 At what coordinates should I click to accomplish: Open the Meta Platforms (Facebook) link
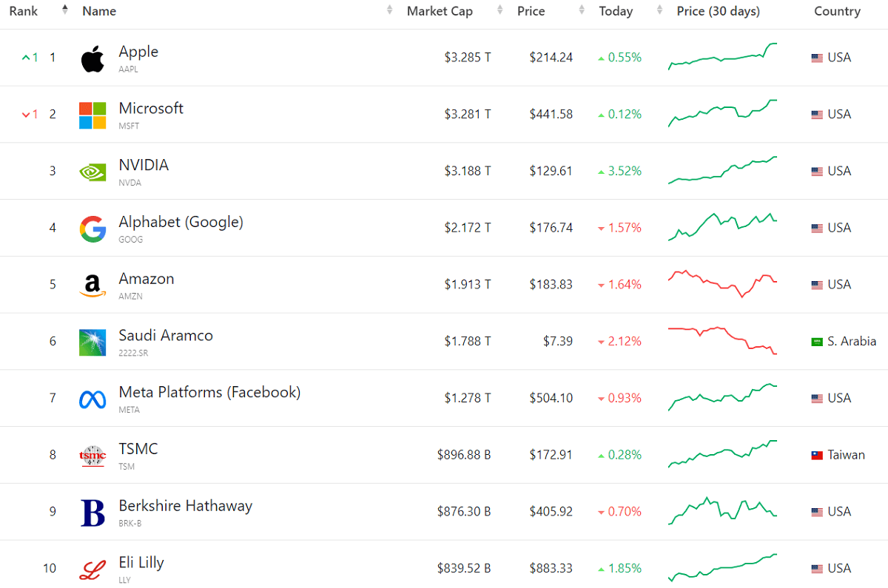(x=209, y=393)
